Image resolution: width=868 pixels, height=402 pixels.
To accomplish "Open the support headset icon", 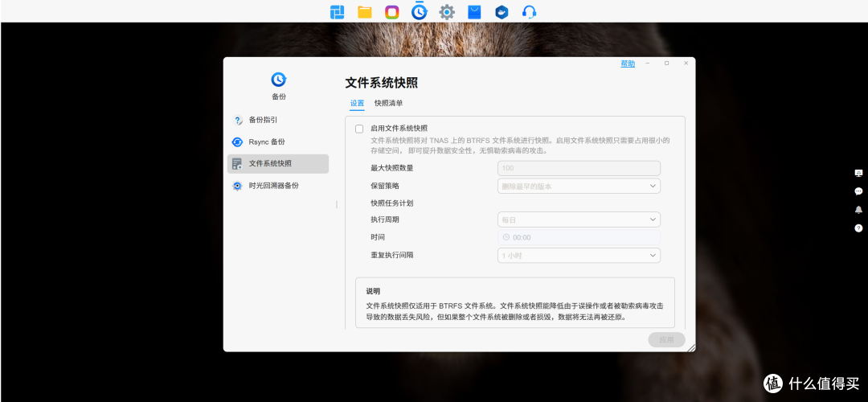I will pyautogui.click(x=529, y=11).
